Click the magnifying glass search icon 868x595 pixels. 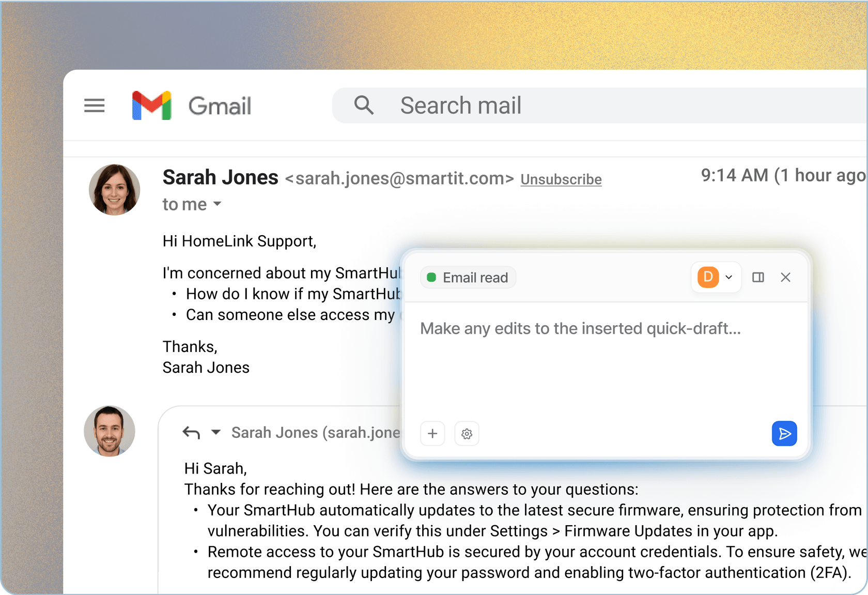tap(364, 105)
